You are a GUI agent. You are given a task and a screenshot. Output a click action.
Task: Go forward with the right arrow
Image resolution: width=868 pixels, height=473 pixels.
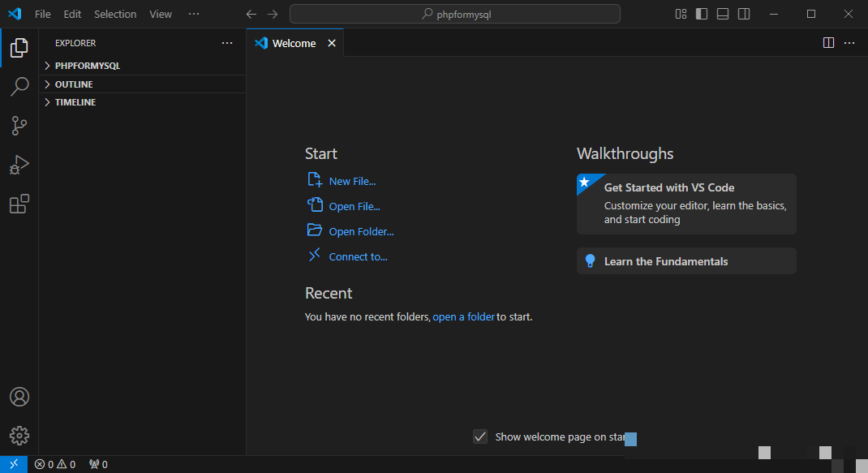273,15
